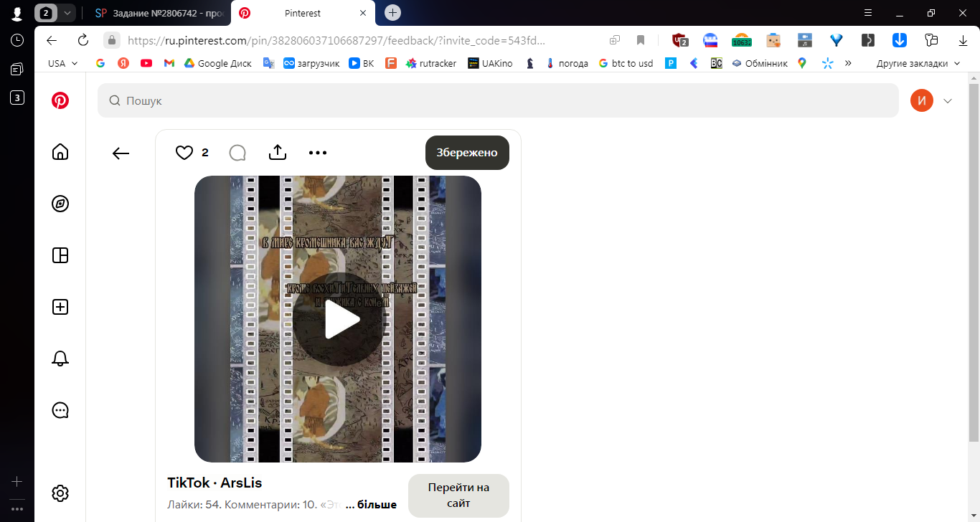Screen dimensions: 980x522
Task: Open the sidebar tab counter showing 3
Action: [17, 98]
